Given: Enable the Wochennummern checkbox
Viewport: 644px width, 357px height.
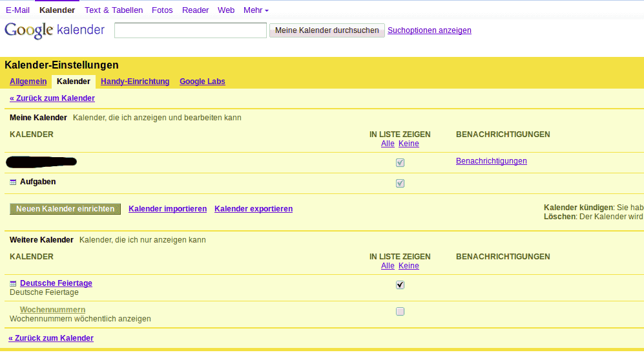Looking at the screenshot, I should coord(400,311).
